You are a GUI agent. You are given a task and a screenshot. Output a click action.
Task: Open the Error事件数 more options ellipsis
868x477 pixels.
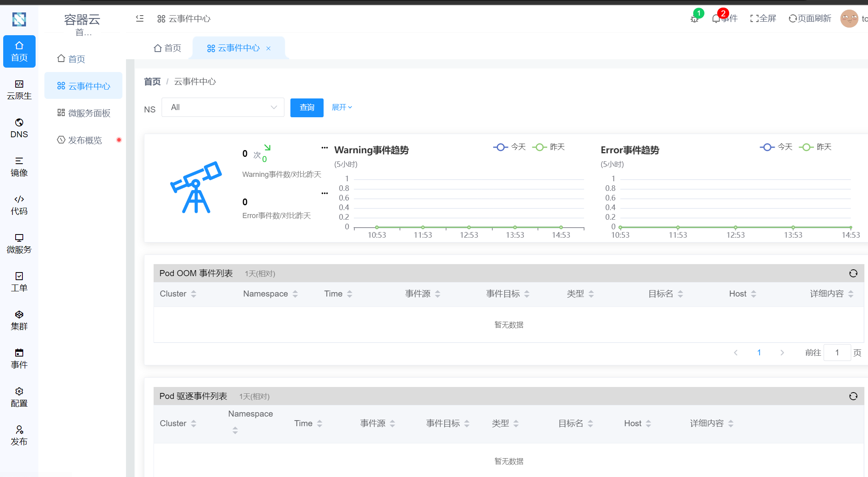coord(324,193)
